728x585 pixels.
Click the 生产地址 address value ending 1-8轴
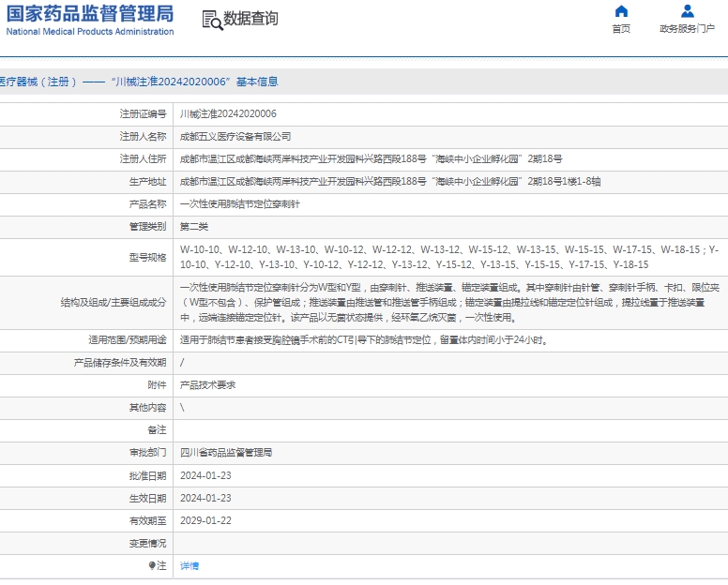click(x=390, y=181)
